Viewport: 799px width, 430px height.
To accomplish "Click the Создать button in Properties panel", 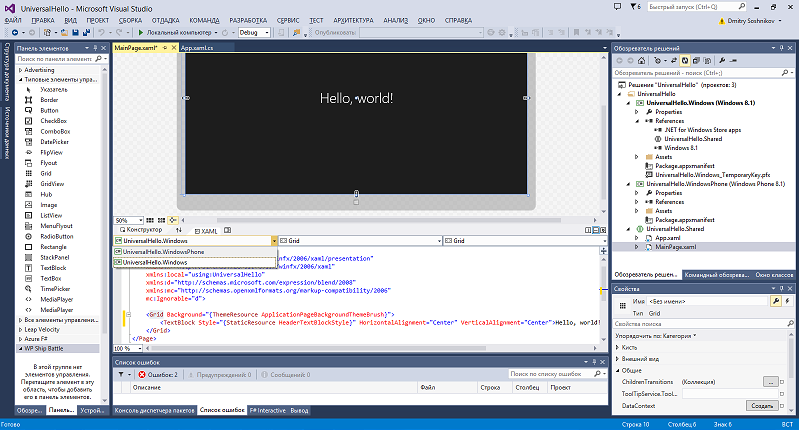I will pyautogui.click(x=761, y=406).
